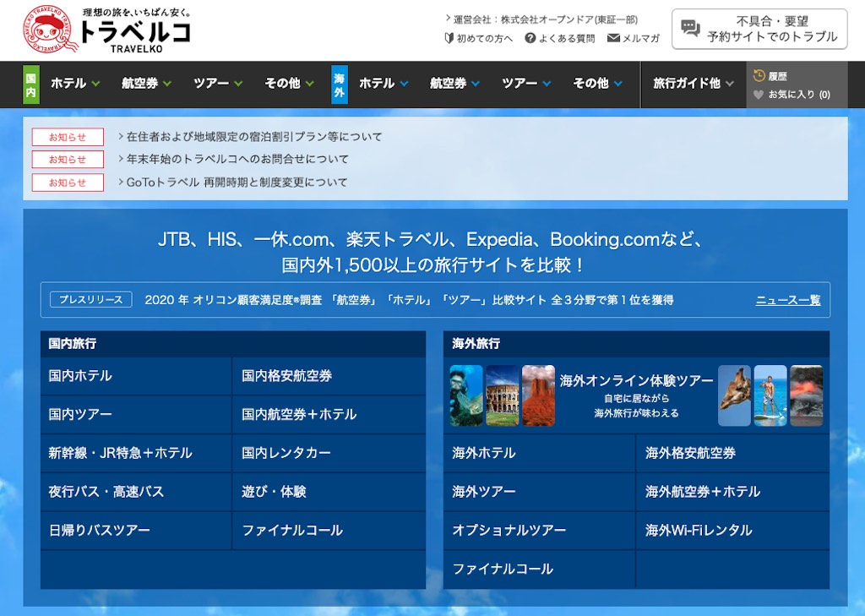Viewport: 865px width, 616px height.
Task: Open 初めての方へ guide link
Action: point(484,38)
